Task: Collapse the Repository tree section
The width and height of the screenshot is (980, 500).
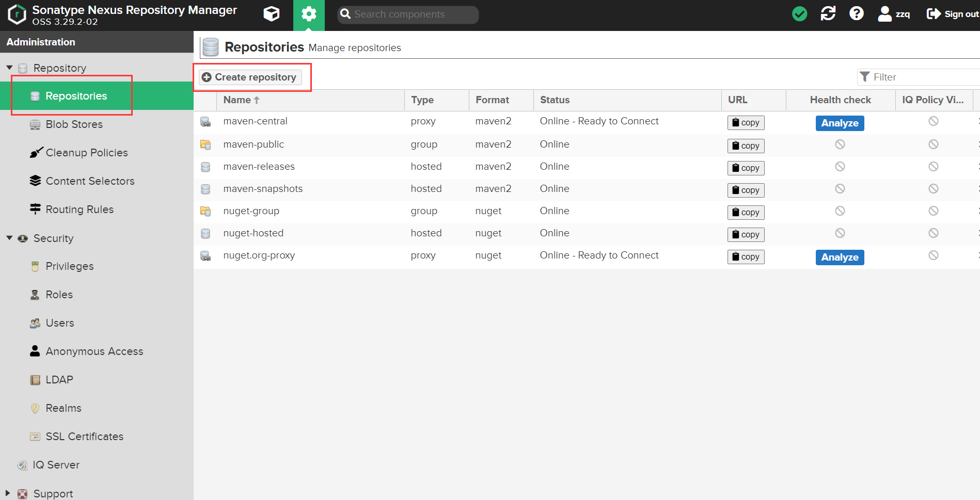Action: 9,68
